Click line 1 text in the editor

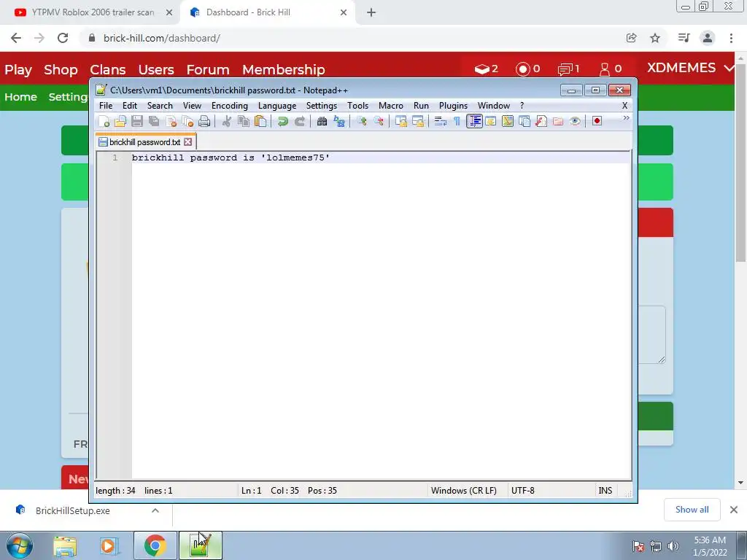pos(231,157)
